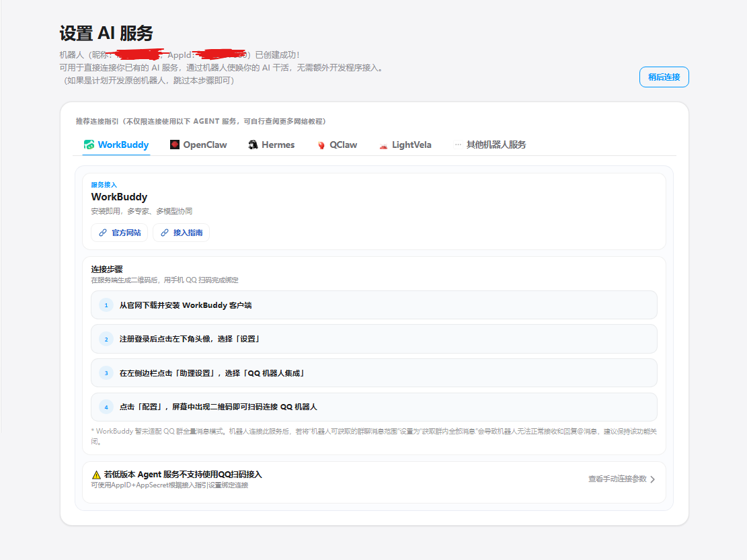The height and width of the screenshot is (560, 747).
Task: Click the 安装即用、多专家、多模型协同 description
Action: (x=141, y=211)
